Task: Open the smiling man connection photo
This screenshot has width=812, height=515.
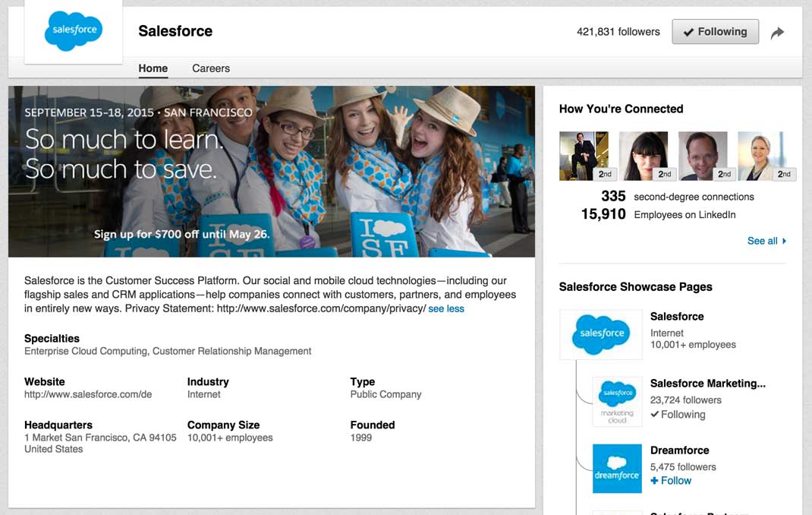Action: click(x=703, y=156)
